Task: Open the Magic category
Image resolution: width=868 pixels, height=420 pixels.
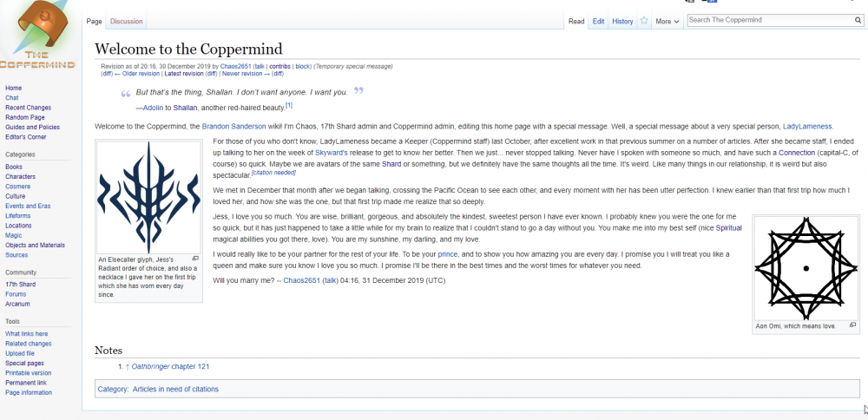Action: pos(13,236)
